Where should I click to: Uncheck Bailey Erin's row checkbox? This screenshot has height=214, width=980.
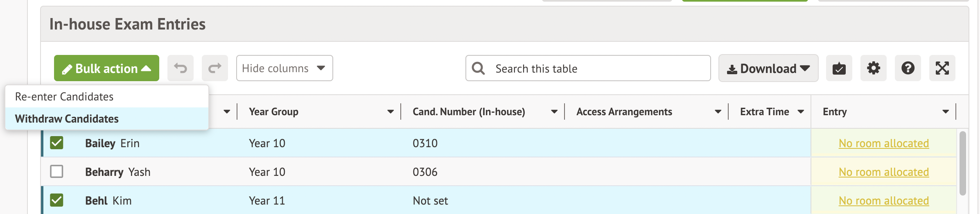pyautogui.click(x=56, y=143)
